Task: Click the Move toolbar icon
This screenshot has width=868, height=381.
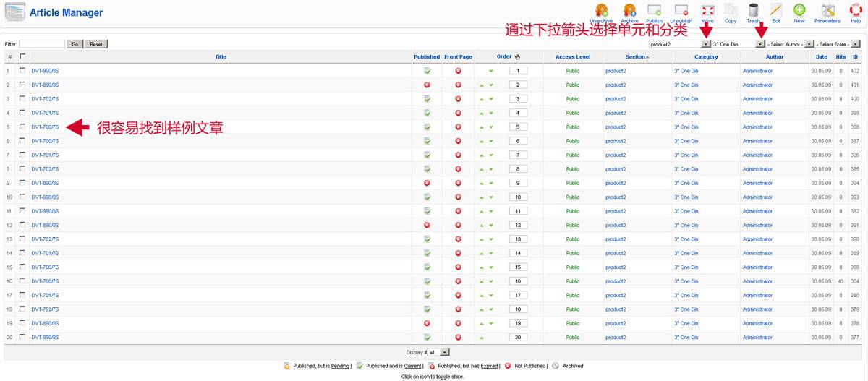Action: pos(707,11)
